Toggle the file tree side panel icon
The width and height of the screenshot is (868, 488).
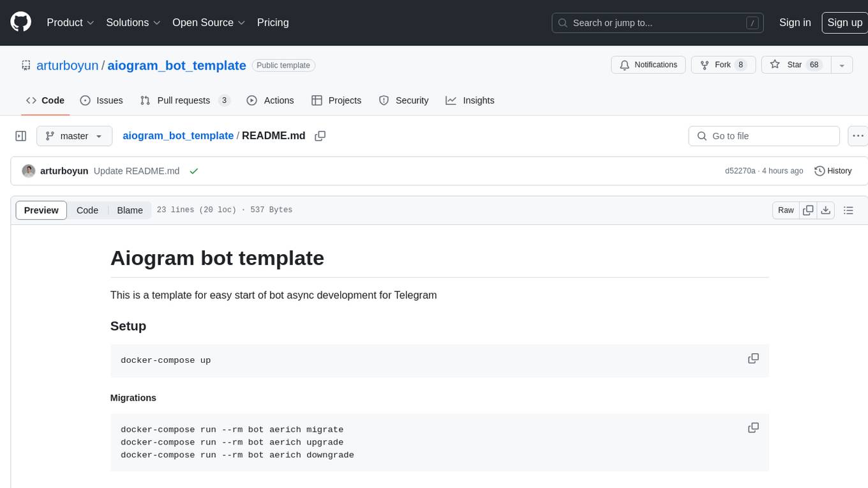point(21,136)
